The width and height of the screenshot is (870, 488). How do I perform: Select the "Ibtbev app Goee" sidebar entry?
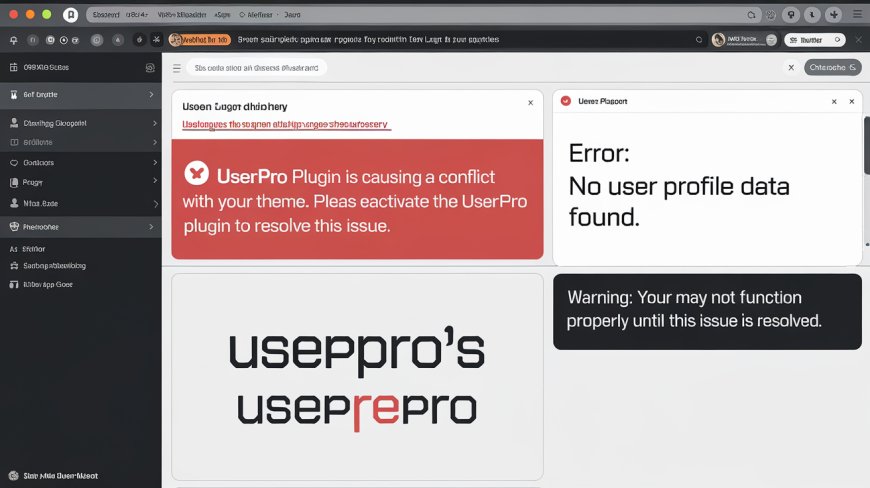tap(42, 284)
